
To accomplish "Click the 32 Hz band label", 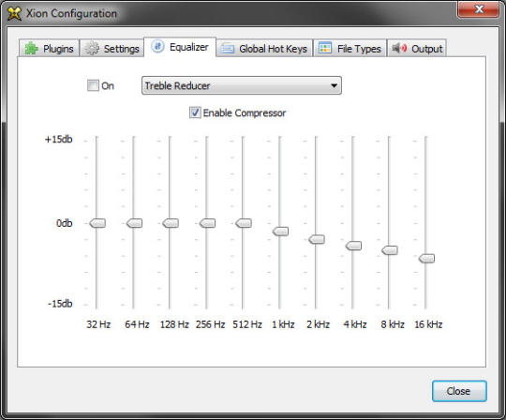I will (98, 324).
